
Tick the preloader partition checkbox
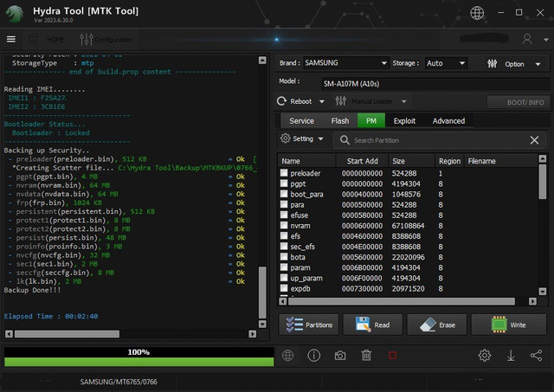pos(284,173)
